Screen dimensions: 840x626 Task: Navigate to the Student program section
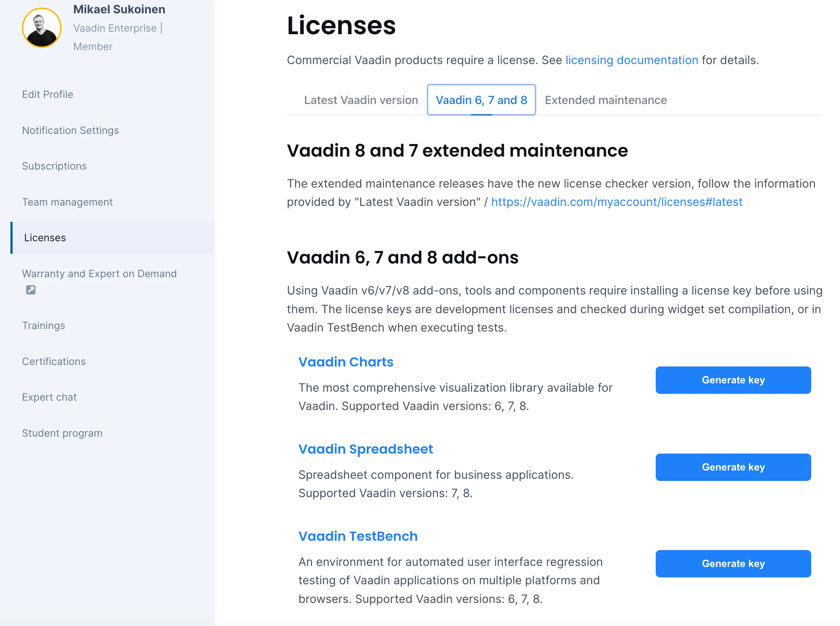coord(62,433)
